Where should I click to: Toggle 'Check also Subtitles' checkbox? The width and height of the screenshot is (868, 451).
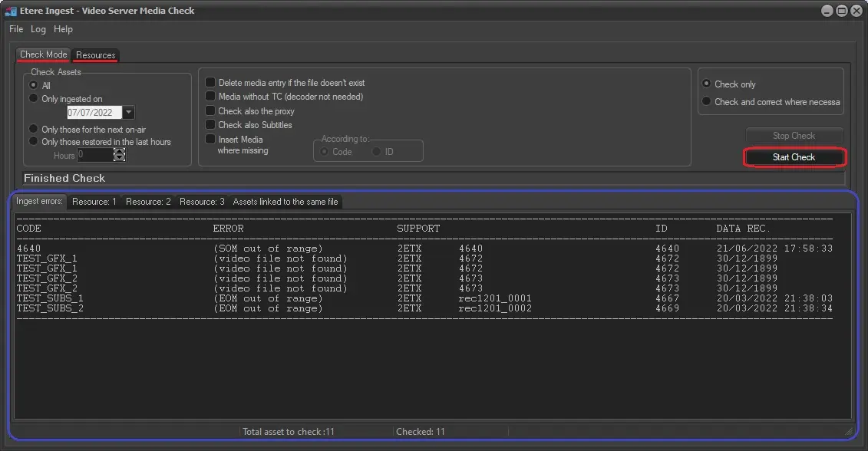pyautogui.click(x=211, y=125)
